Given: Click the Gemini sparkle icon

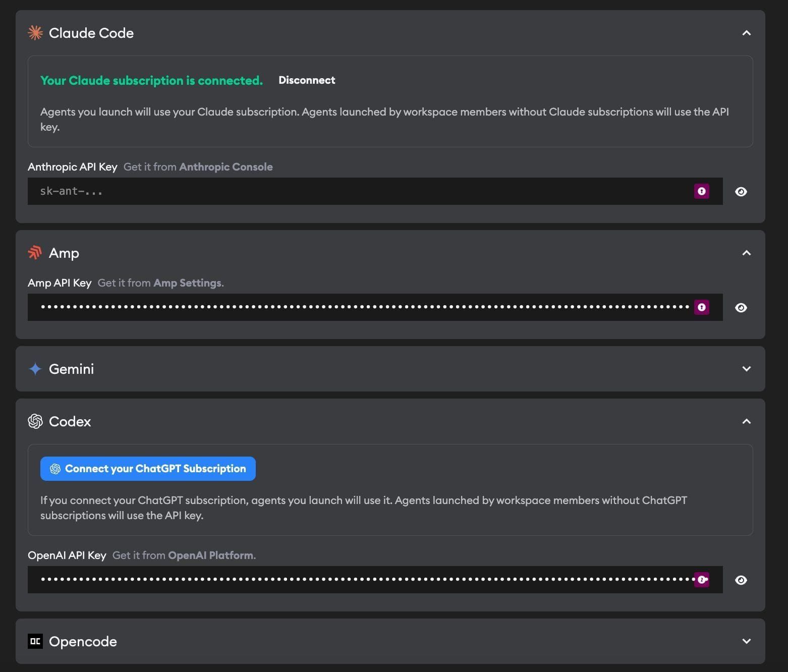Looking at the screenshot, I should pyautogui.click(x=34, y=369).
